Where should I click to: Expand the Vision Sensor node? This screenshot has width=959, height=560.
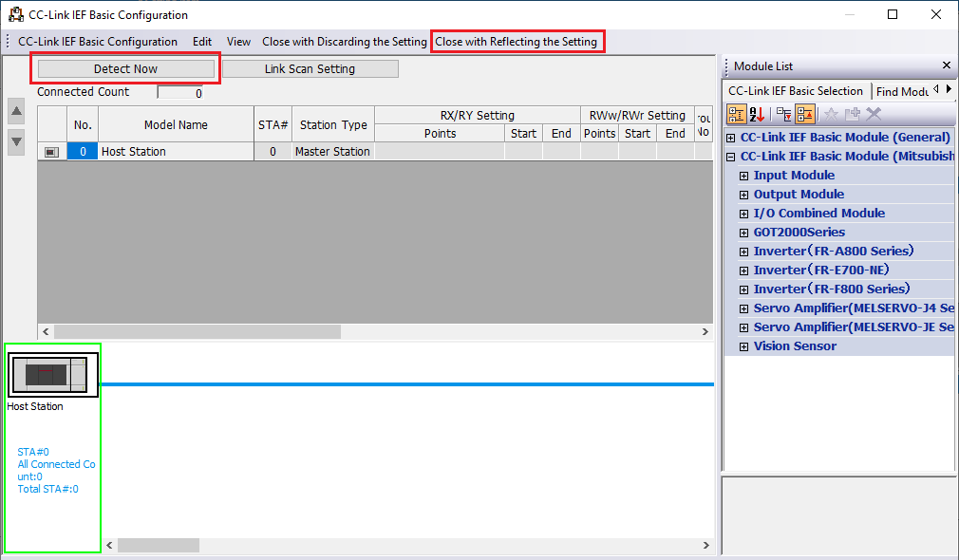[x=743, y=346]
